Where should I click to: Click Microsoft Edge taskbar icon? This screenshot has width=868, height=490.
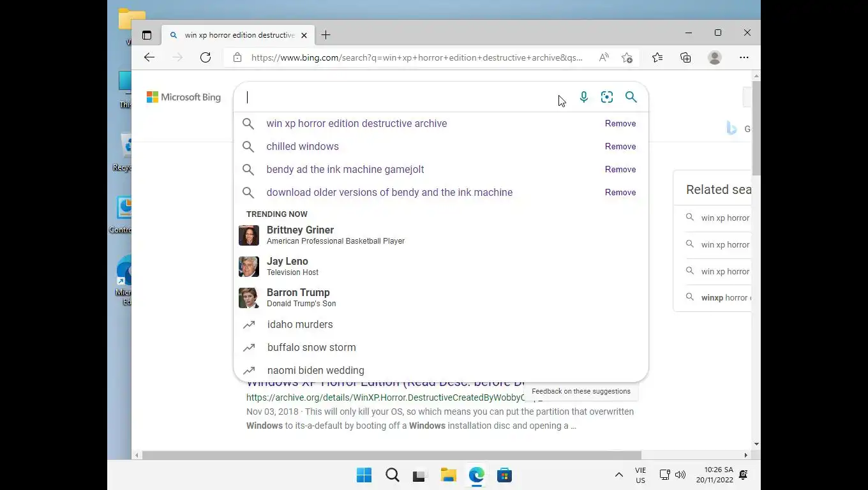[476, 475]
